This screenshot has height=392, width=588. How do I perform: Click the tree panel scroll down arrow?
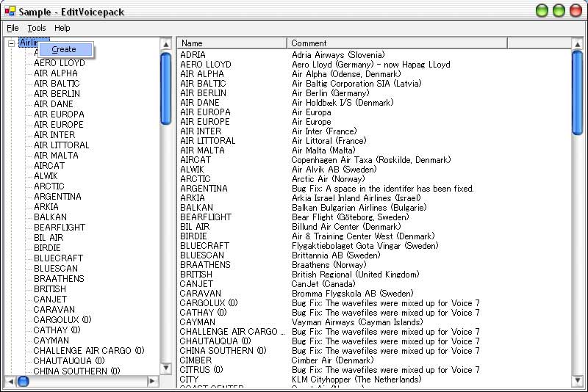point(165,368)
